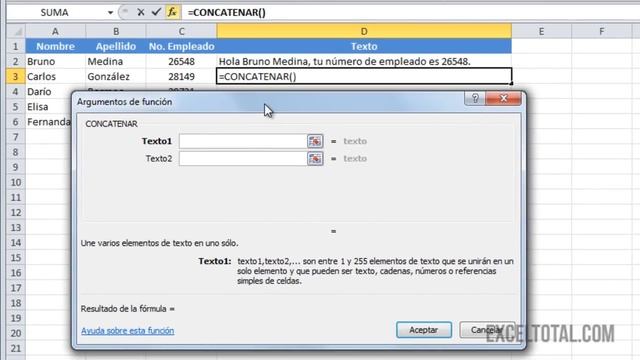Screen dimensions: 640x360
Task: Click the Insert Function fx icon
Action: pos(172,12)
